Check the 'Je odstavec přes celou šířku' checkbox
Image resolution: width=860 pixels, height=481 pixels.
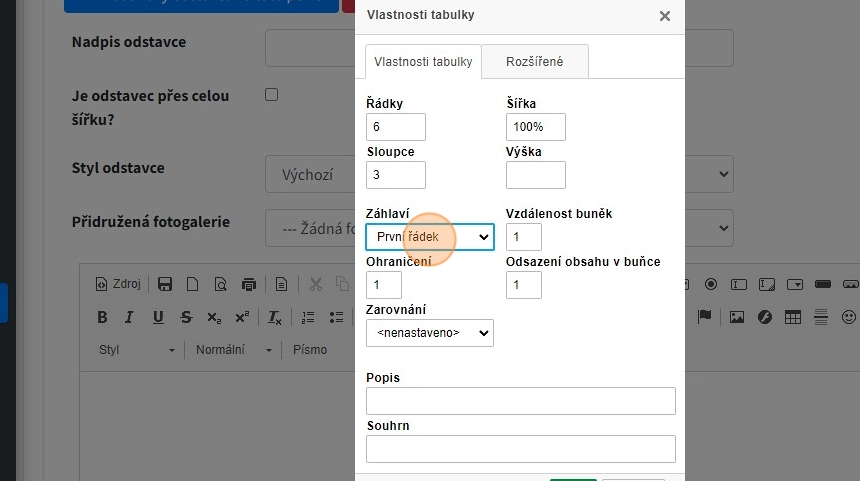coord(271,95)
